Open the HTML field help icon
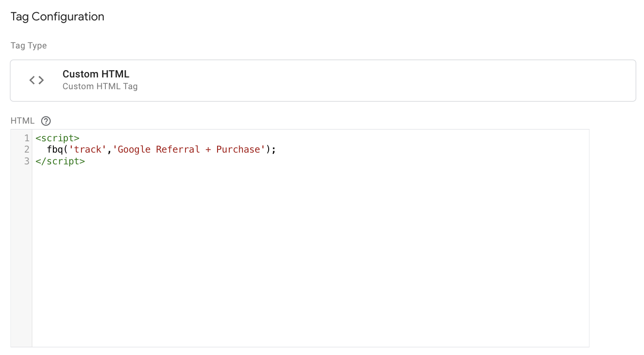Screen dimensions: 644x355 46,121
